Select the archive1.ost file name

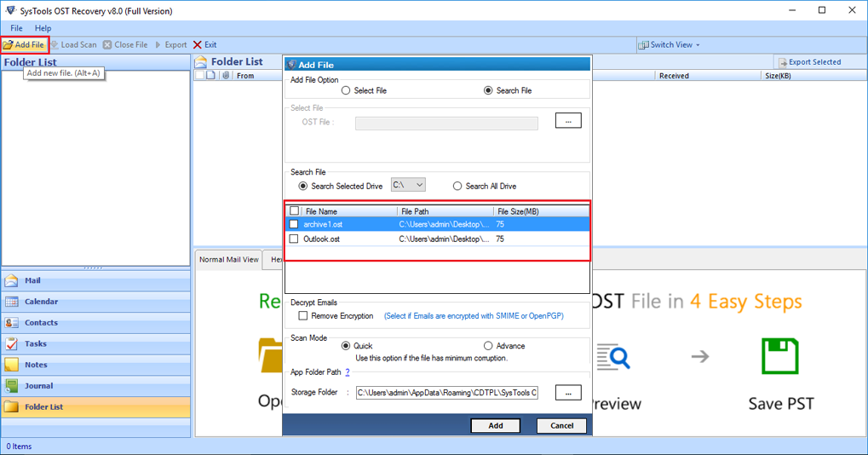(323, 224)
